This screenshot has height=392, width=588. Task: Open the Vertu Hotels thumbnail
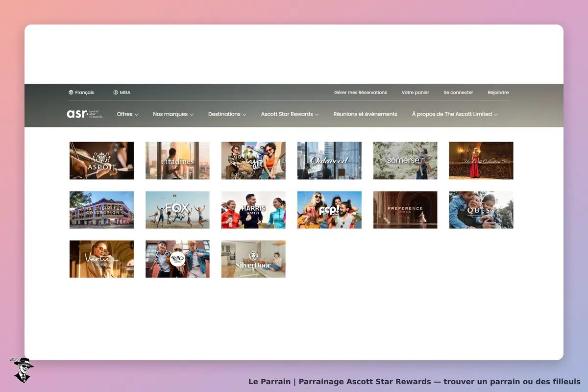101,259
